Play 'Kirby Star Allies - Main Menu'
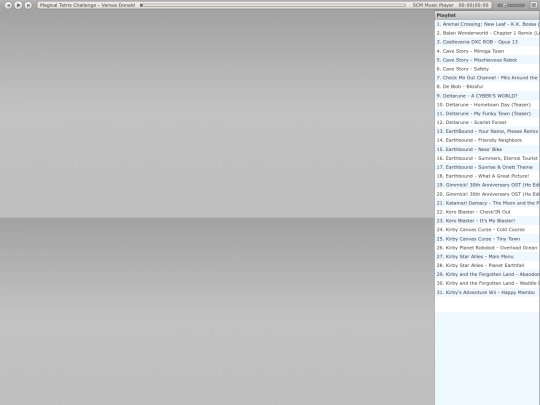This screenshot has width=540, height=405. click(487, 257)
